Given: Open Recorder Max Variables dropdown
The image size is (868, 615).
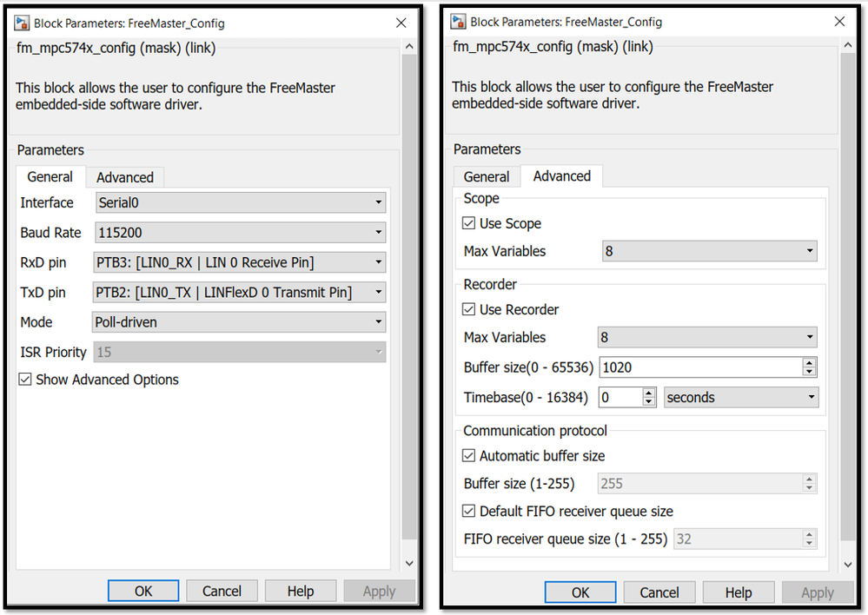Looking at the screenshot, I should tap(707, 337).
